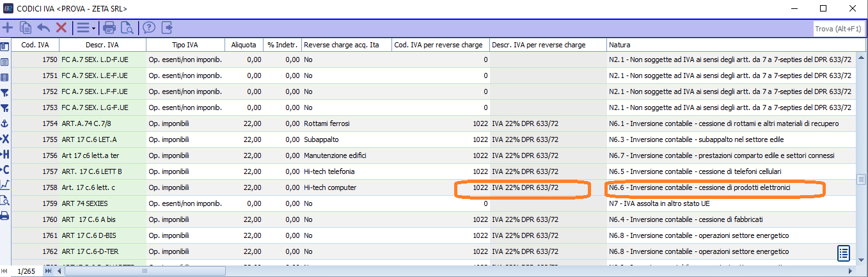Click N6.4 cessione di fabbricati cell
Screen dimensions: 868x277
pyautogui.click(x=731, y=220)
